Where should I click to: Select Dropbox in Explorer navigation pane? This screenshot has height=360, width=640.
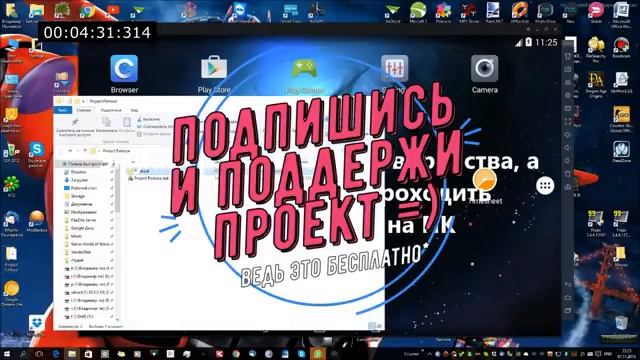click(79, 172)
